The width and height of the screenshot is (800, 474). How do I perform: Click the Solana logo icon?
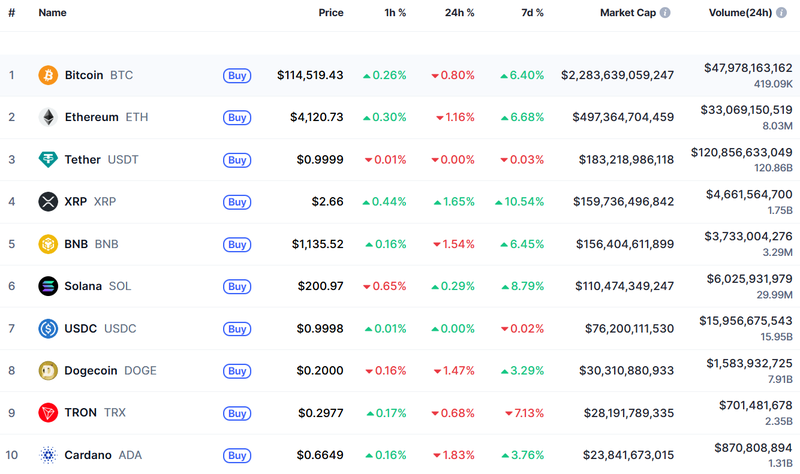coord(48,286)
